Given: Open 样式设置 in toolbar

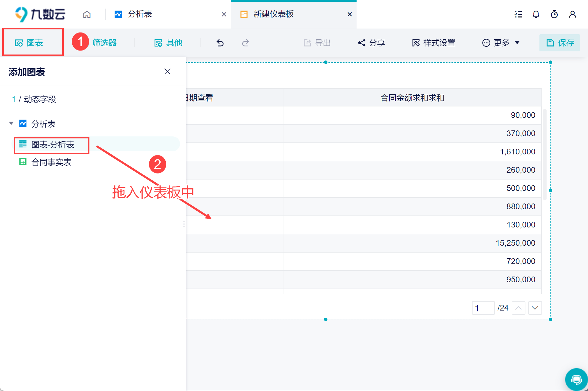Looking at the screenshot, I should coord(434,43).
